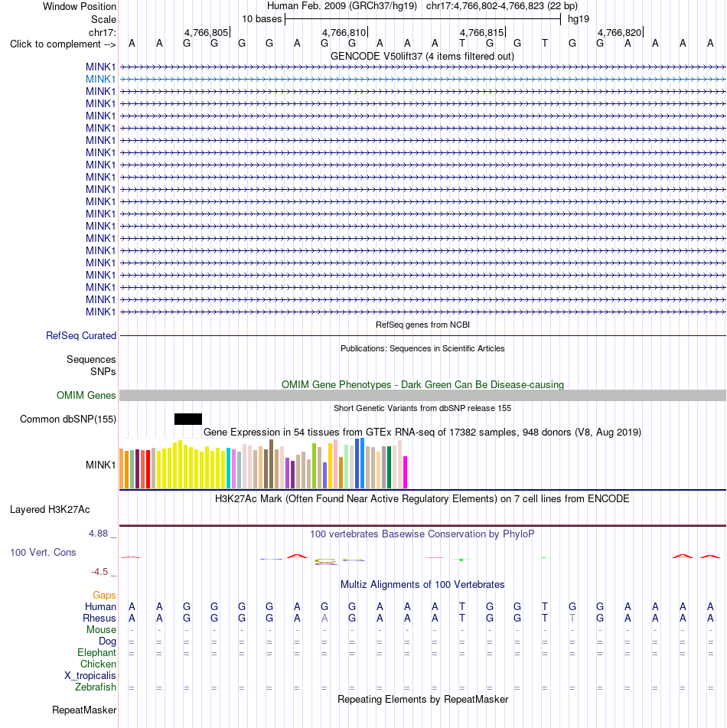The height and width of the screenshot is (728, 727).
Task: Select the OMIM Genes track label
Action: [86, 396]
